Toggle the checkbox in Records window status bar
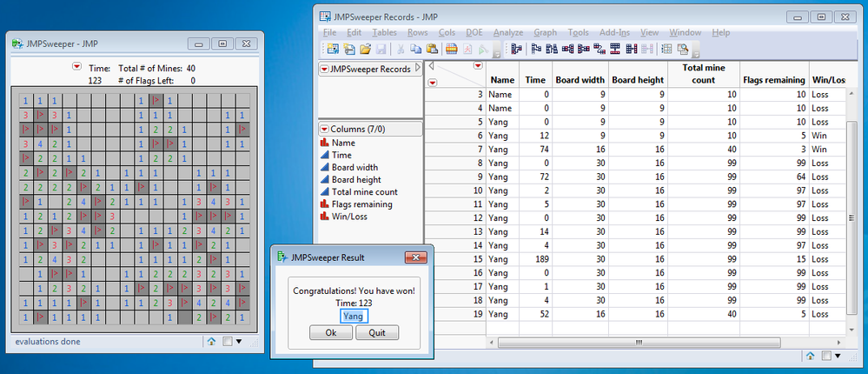The height and width of the screenshot is (374, 868). pyautogui.click(x=826, y=356)
